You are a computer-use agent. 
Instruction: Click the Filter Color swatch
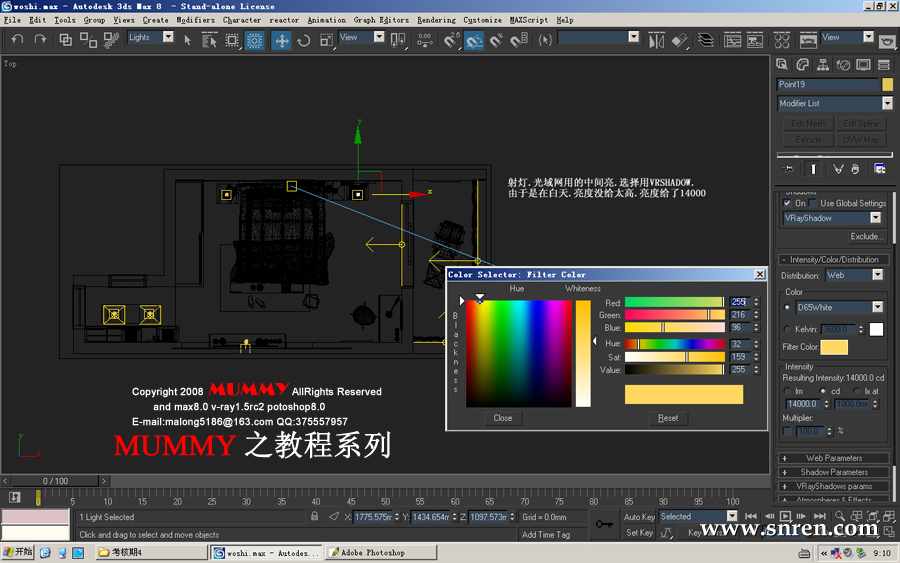click(x=834, y=347)
